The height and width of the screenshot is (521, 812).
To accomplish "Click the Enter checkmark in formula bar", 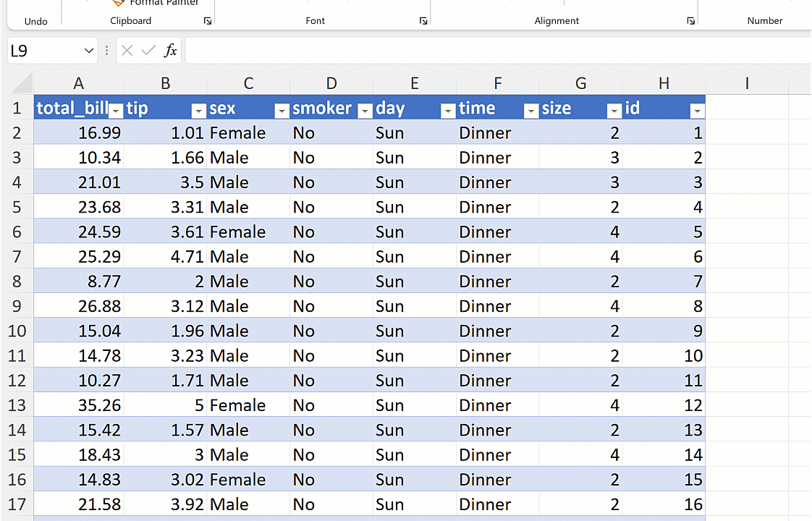I will [x=148, y=51].
